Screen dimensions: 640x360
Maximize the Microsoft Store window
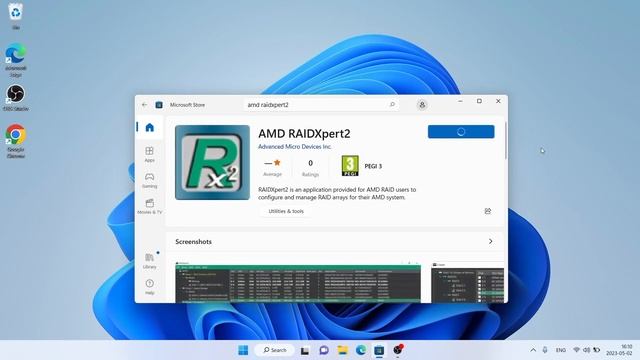(x=479, y=101)
